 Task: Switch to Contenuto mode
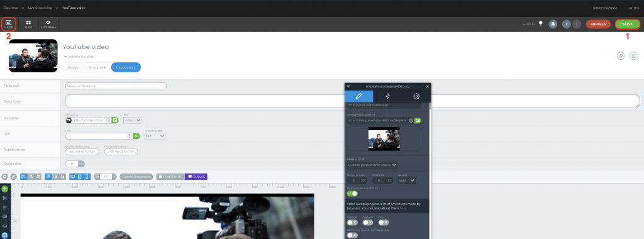tap(170, 177)
